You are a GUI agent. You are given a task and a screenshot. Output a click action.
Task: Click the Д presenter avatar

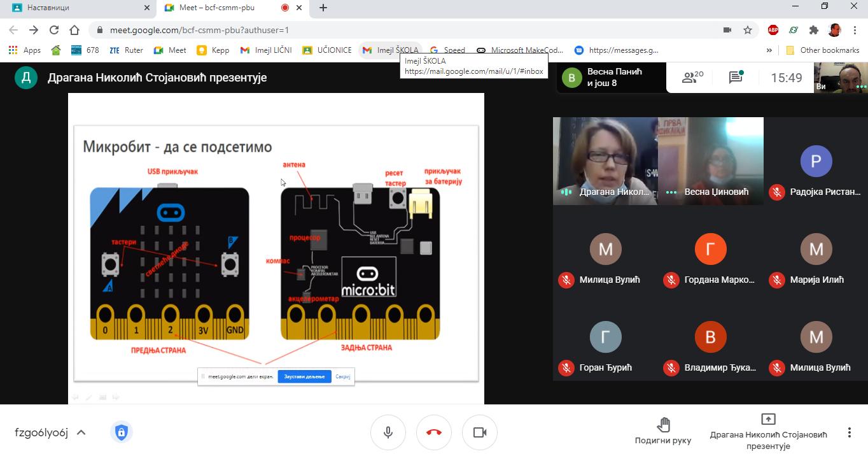(x=26, y=78)
